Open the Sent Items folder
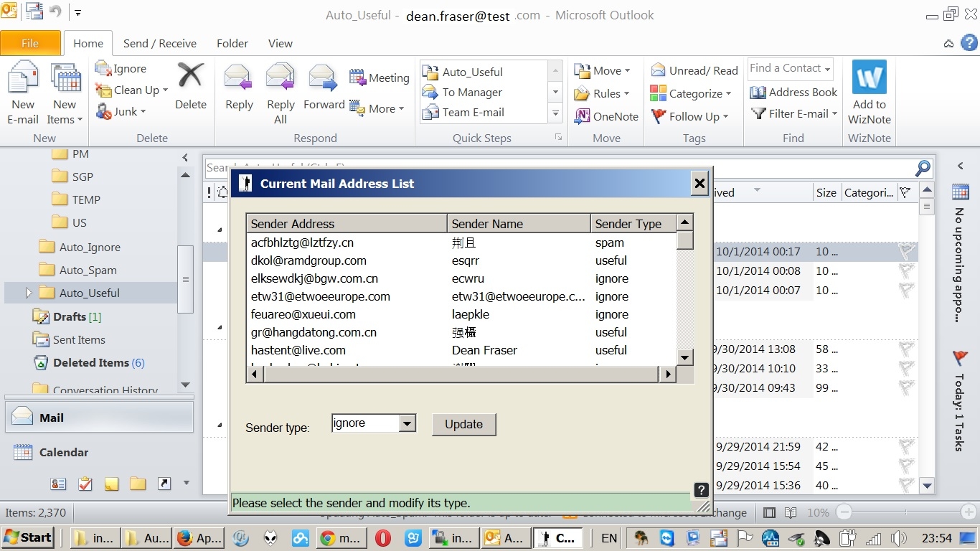Viewport: 980px width, 551px height. click(69, 339)
